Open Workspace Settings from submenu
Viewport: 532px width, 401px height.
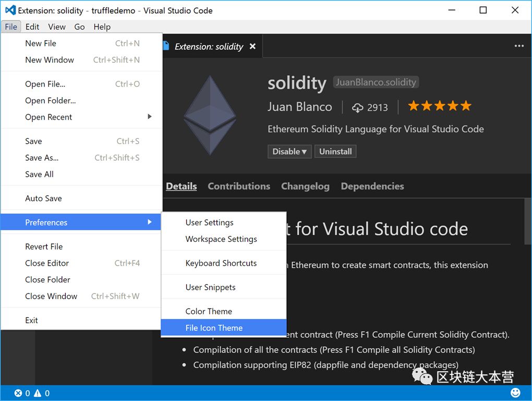click(224, 239)
